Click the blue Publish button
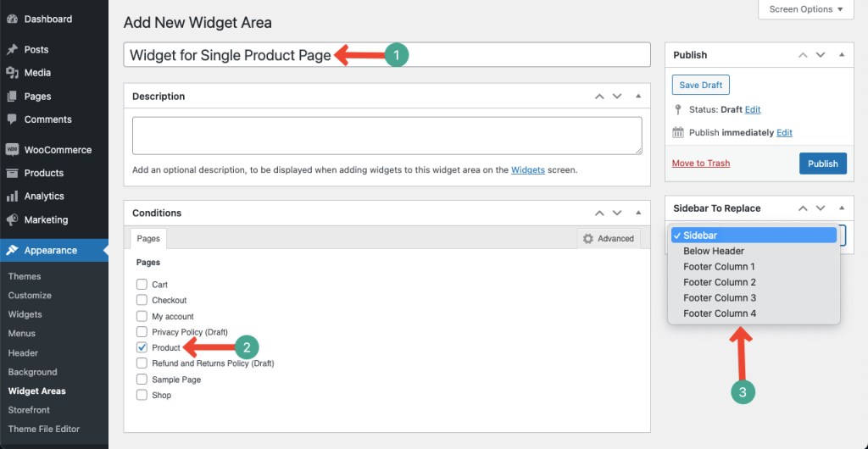This screenshot has height=449, width=868. pyautogui.click(x=822, y=164)
